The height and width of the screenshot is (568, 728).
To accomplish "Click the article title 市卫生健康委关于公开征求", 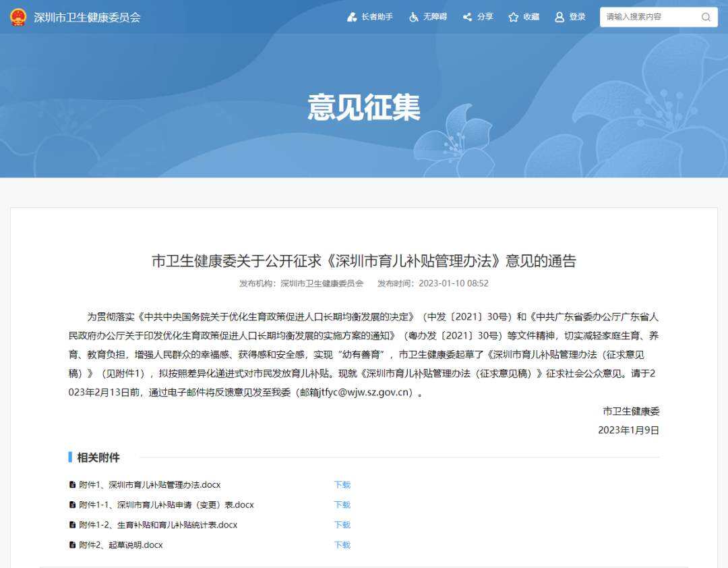I will tap(364, 261).
